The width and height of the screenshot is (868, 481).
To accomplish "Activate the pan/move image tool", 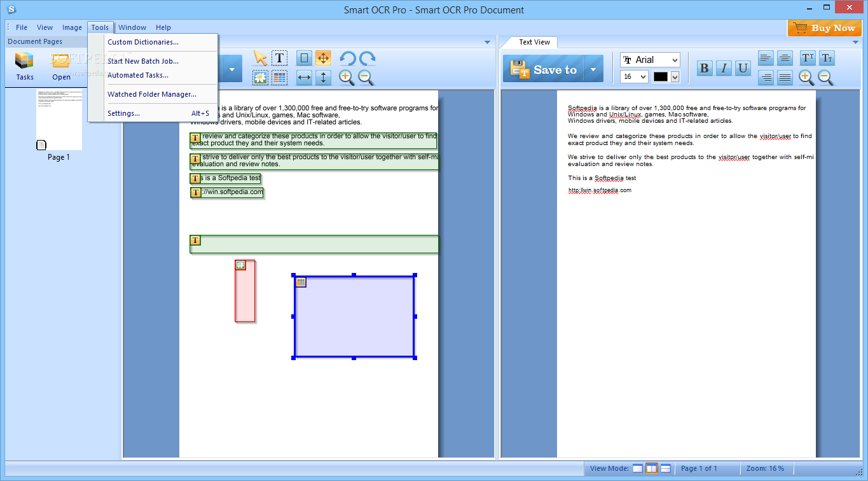I will 323,58.
